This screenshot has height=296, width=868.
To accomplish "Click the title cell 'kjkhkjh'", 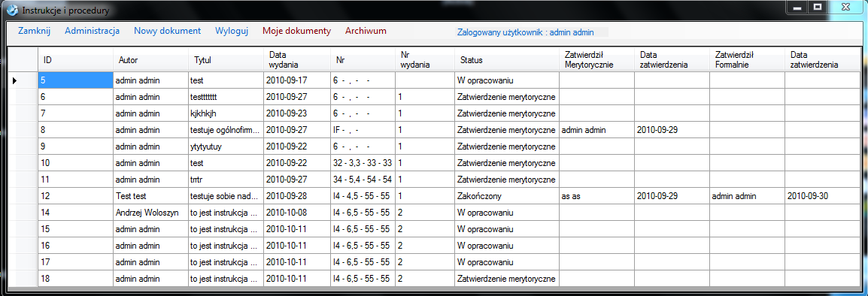I will (x=226, y=113).
